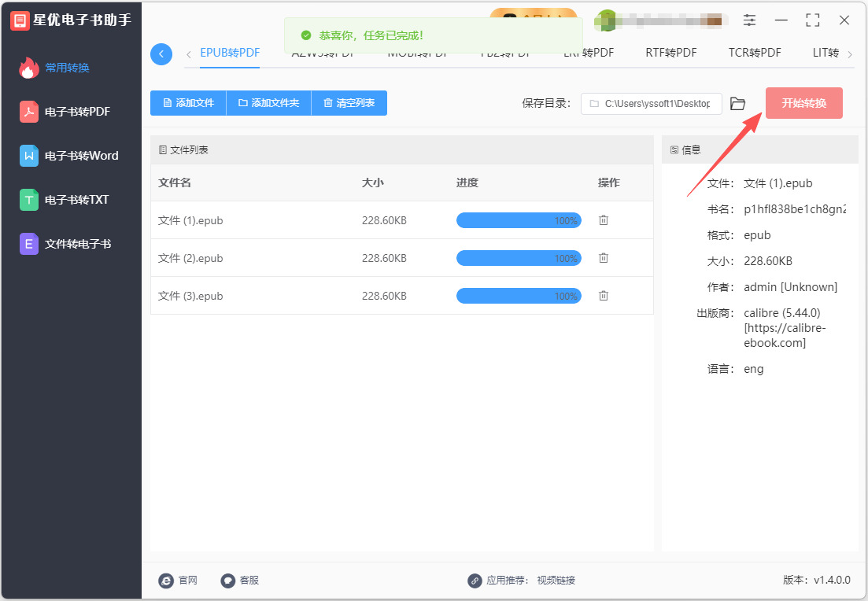This screenshot has height=601, width=868.
Task: Select the 文件 (2).epub file name
Action: pos(190,258)
